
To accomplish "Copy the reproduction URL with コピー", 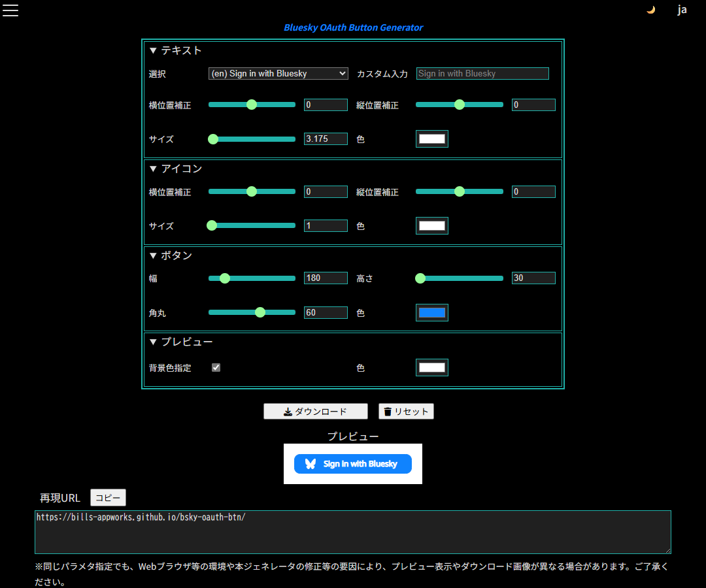I will tap(108, 498).
